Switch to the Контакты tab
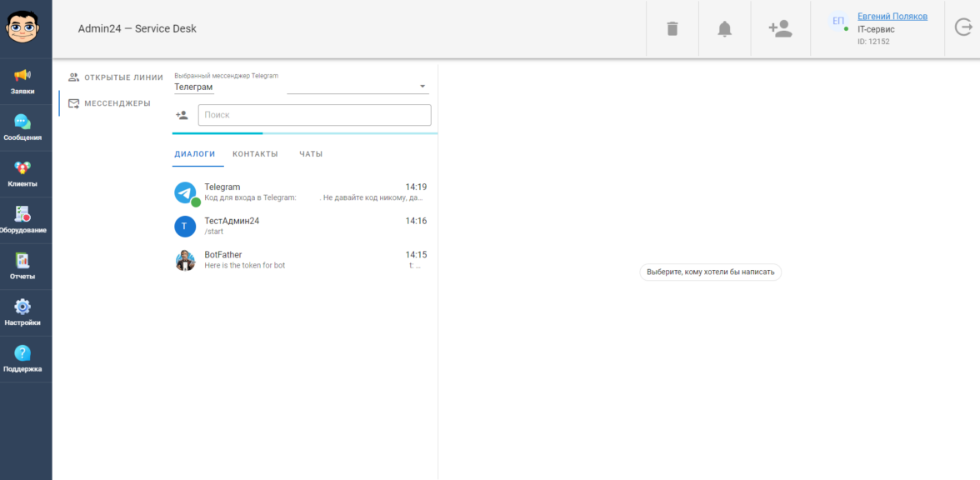 point(255,154)
